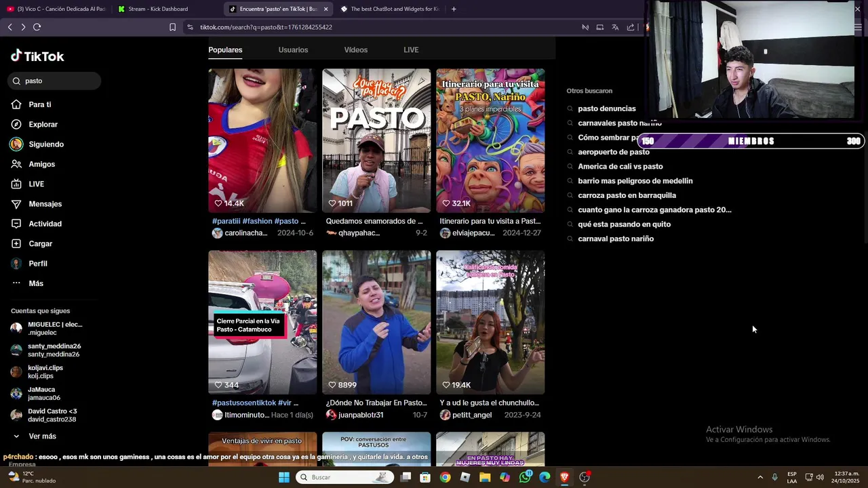The image size is (868, 488).
Task: Search suggestion aeropuerto de pasto
Action: 613,152
